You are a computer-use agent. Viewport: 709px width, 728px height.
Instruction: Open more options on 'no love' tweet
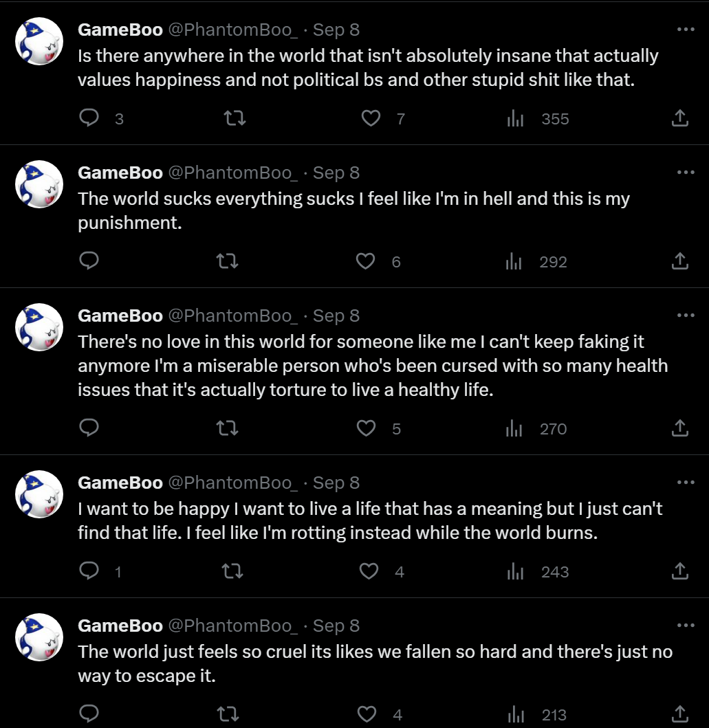686,316
